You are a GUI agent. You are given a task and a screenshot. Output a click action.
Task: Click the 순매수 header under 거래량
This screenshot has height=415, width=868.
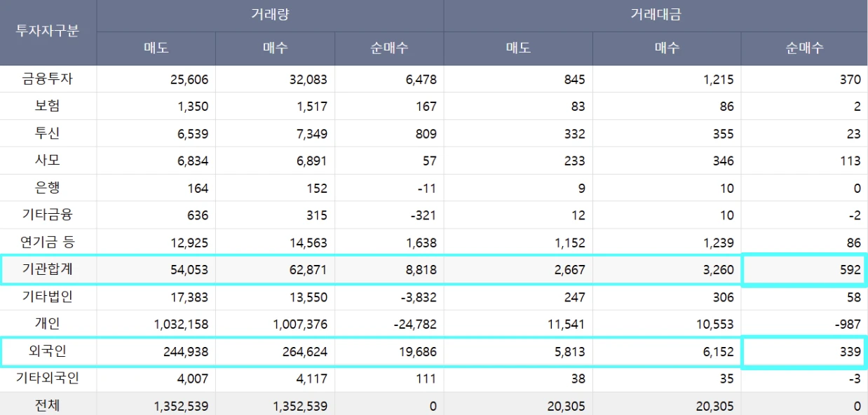click(x=389, y=48)
